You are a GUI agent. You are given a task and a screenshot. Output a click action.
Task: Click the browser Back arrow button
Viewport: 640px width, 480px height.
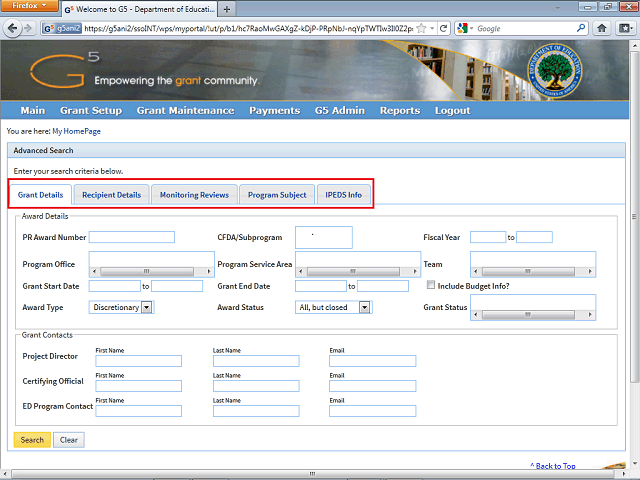click(12, 28)
